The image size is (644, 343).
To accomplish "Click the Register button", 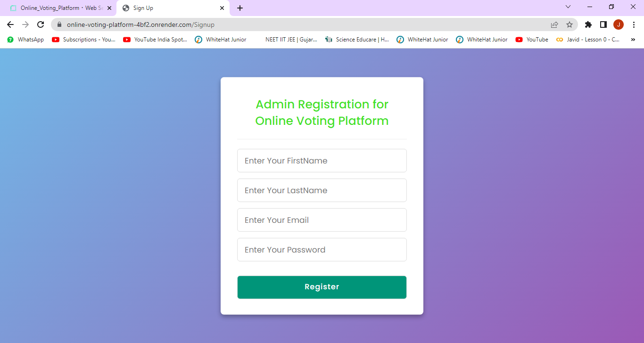I will (322, 286).
